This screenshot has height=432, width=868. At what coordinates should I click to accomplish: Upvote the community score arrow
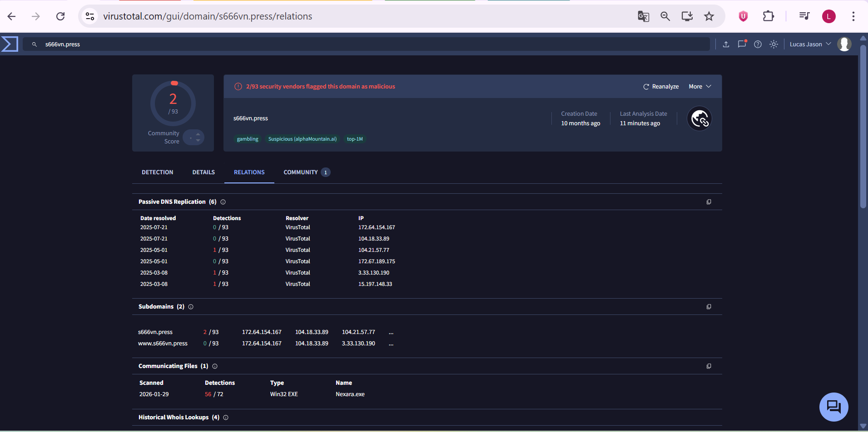click(198, 134)
